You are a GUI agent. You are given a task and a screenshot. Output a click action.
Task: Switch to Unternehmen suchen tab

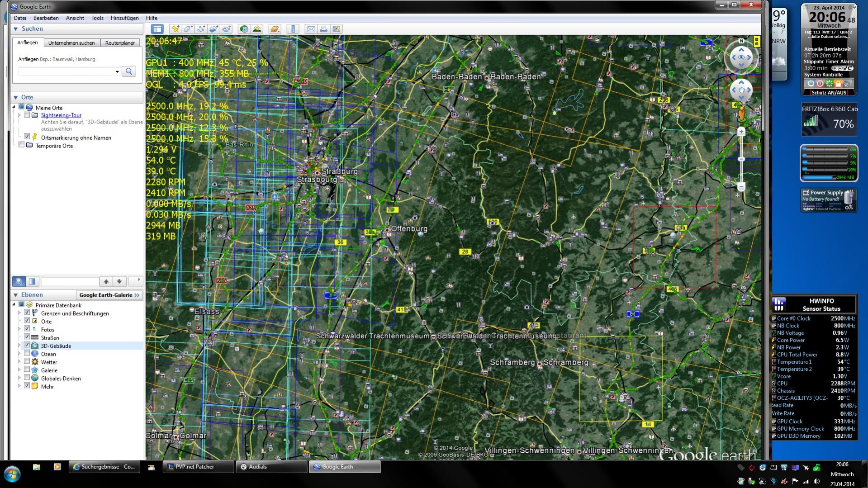point(71,43)
